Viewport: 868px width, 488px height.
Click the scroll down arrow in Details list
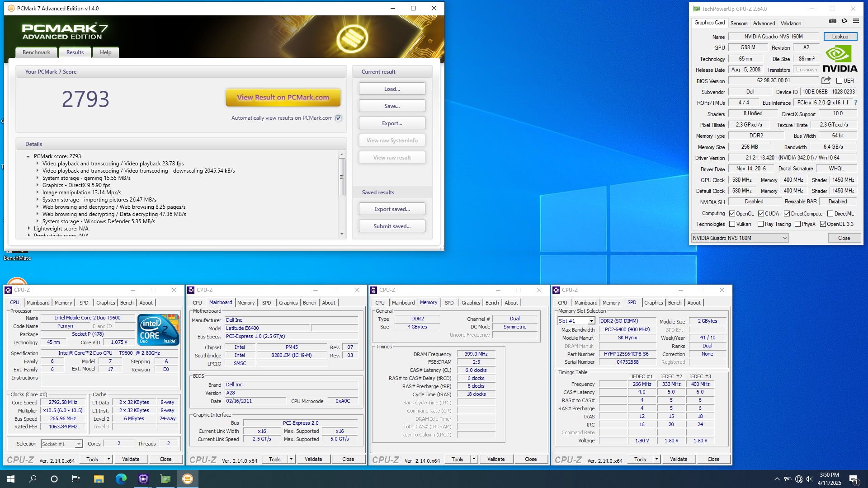(342, 234)
